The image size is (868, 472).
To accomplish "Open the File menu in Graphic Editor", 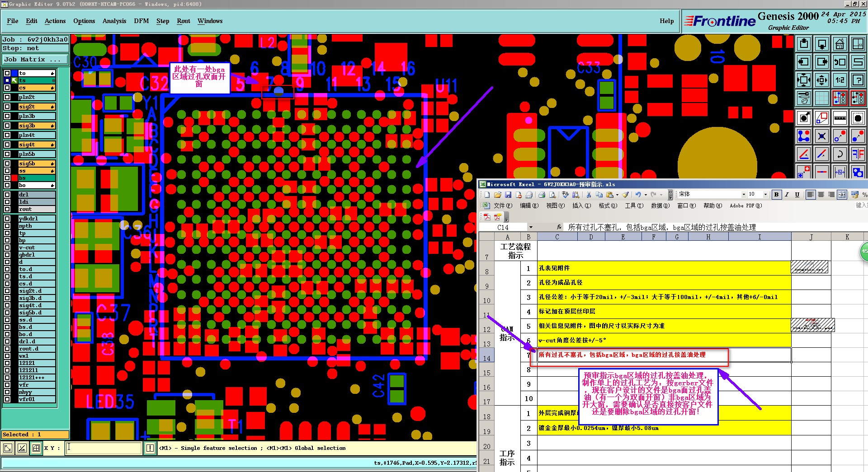I will point(13,21).
